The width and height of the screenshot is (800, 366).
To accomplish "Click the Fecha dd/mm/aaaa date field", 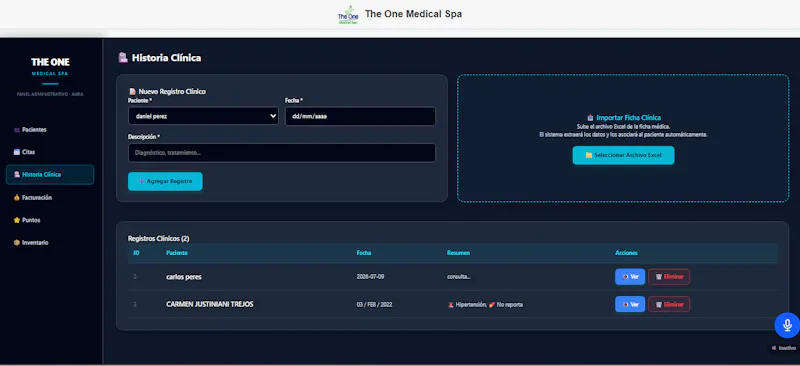I will coord(360,116).
